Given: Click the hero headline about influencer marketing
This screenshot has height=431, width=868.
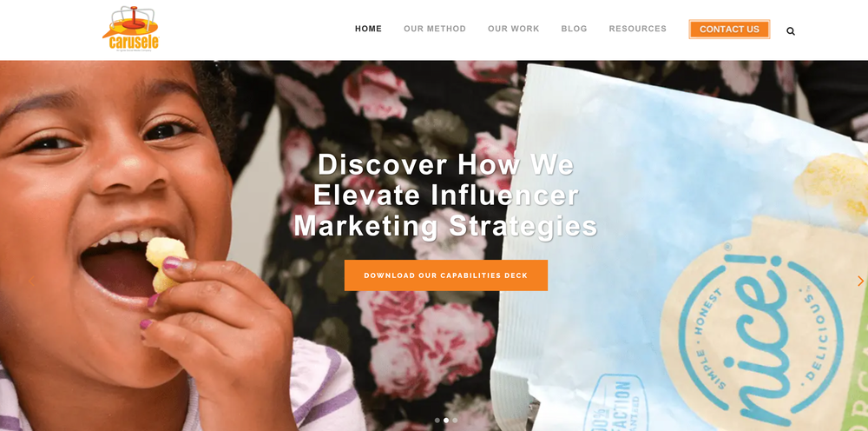Looking at the screenshot, I should coord(445,196).
